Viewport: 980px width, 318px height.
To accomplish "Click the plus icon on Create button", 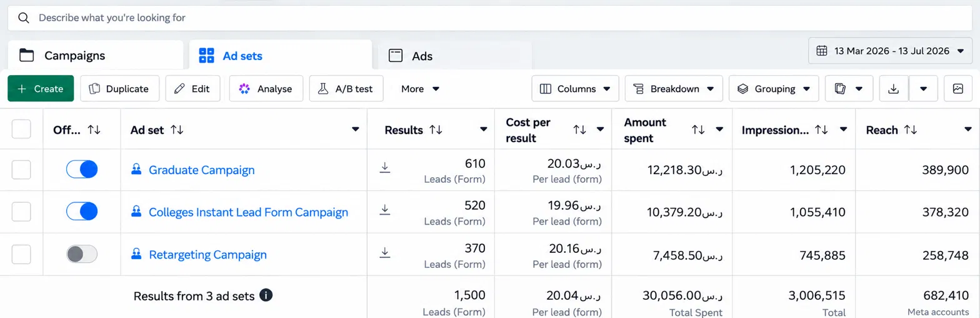I will tap(22, 89).
